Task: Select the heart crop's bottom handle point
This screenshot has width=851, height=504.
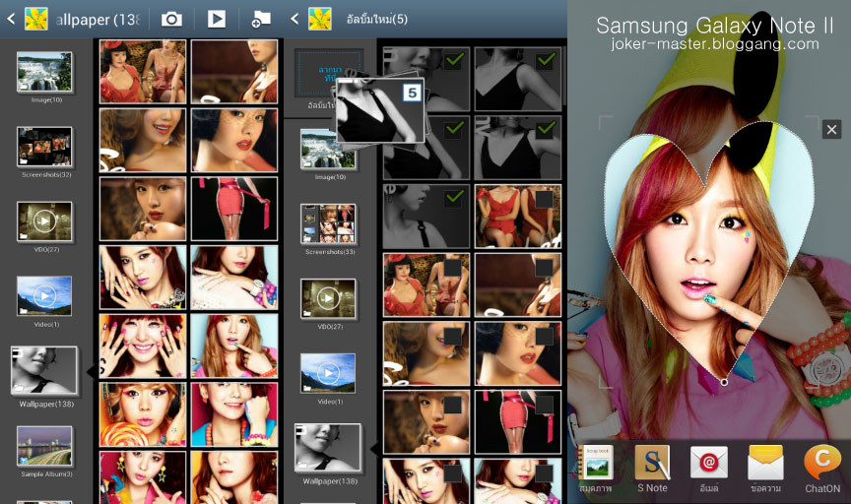Action: [x=724, y=383]
